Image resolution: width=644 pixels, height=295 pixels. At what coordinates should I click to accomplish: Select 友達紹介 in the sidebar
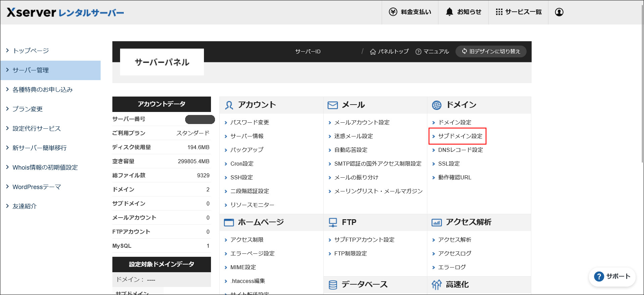51,206
